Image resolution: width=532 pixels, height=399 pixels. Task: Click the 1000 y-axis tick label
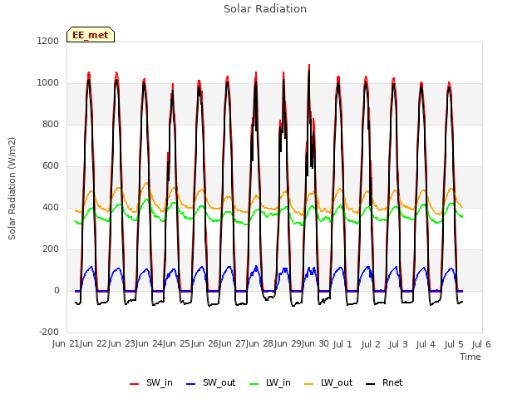pyautogui.click(x=48, y=83)
